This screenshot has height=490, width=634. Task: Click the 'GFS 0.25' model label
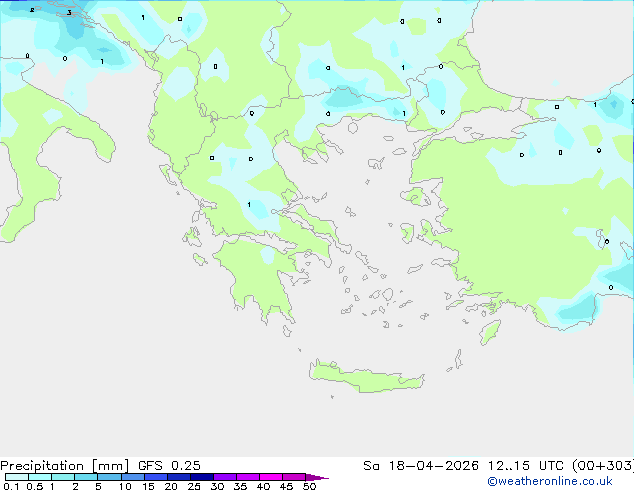point(169,466)
